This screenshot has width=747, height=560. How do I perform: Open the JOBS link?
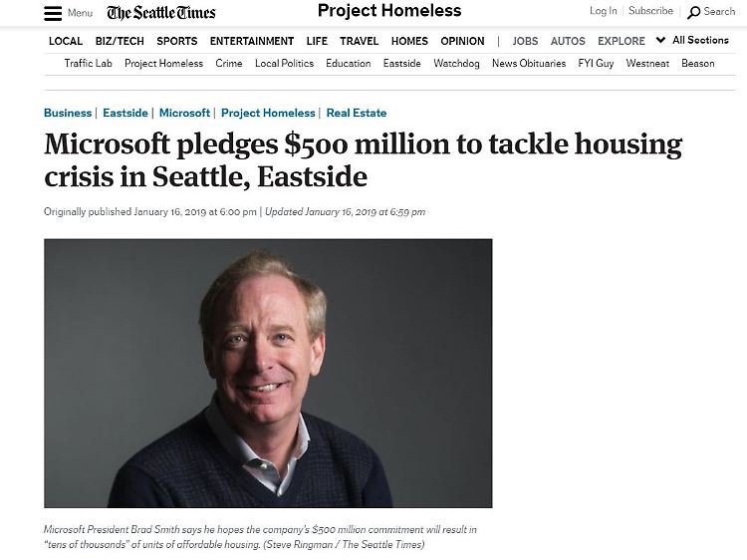click(x=525, y=41)
